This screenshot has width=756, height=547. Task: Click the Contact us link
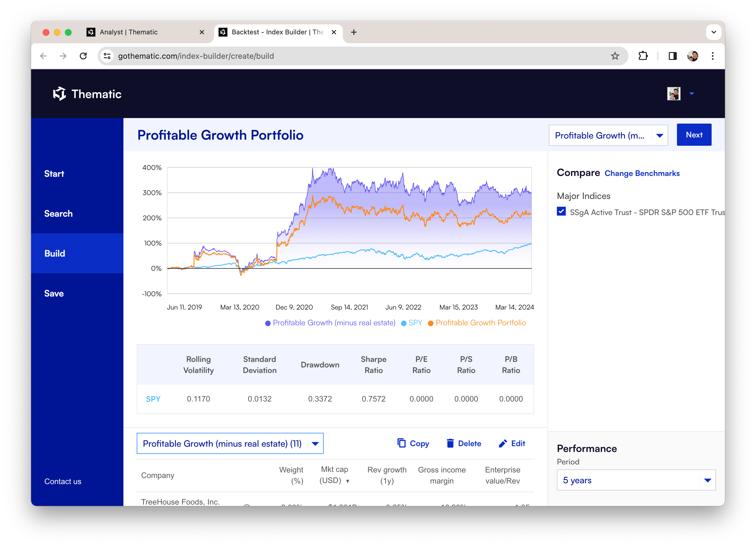[x=63, y=481]
